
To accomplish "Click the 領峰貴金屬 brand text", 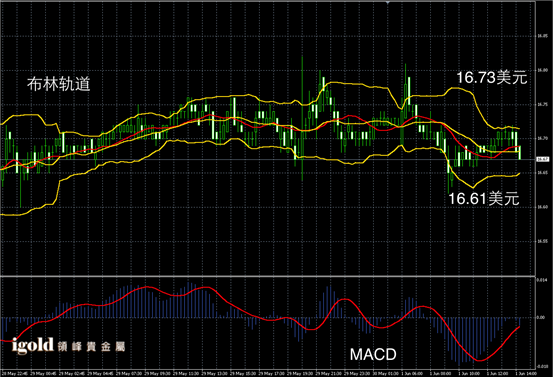I will point(91,346).
